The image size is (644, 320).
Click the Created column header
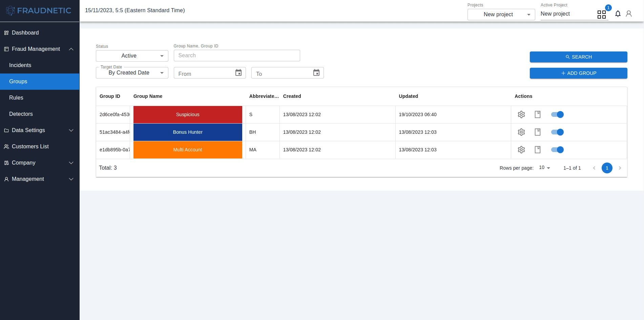[292, 96]
